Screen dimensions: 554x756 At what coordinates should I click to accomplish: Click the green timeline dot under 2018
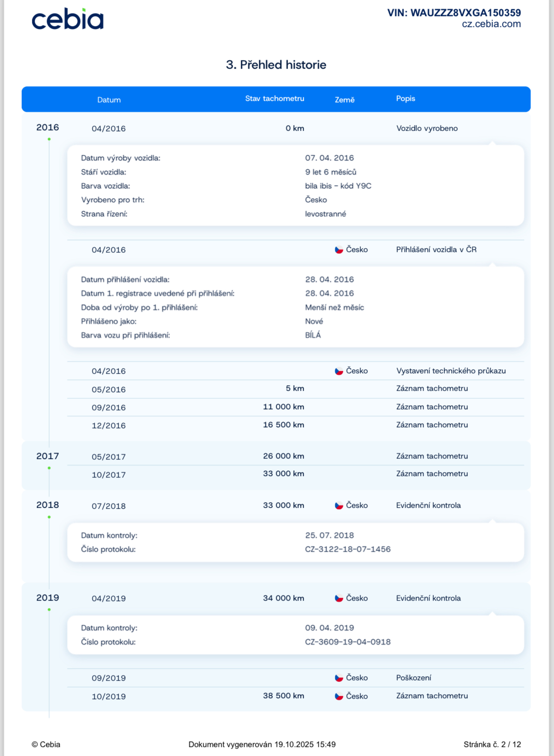[49, 517]
